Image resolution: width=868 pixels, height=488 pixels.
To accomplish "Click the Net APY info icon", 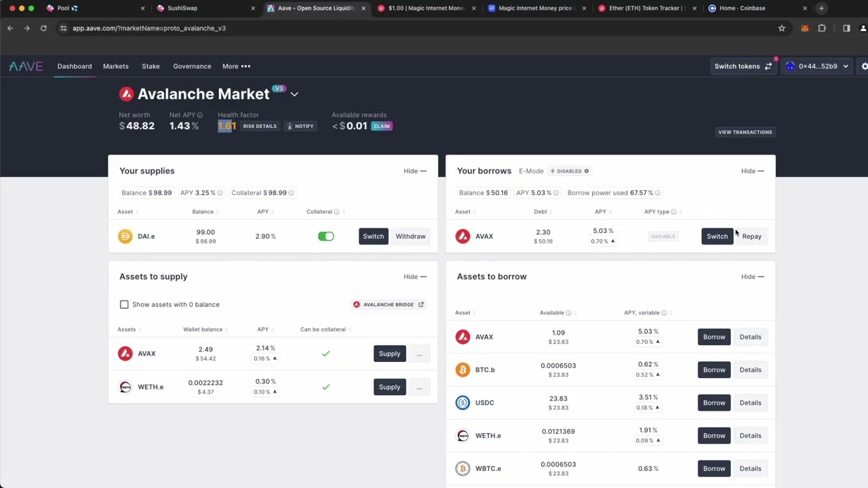I will click(199, 115).
